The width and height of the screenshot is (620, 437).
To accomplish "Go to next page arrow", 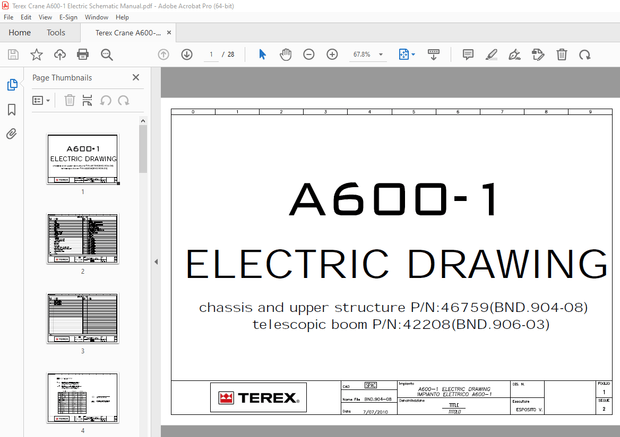I will pyautogui.click(x=187, y=55).
